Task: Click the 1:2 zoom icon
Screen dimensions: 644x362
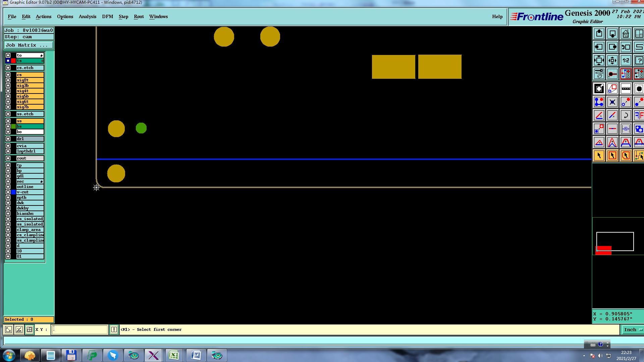Action: coord(626,61)
